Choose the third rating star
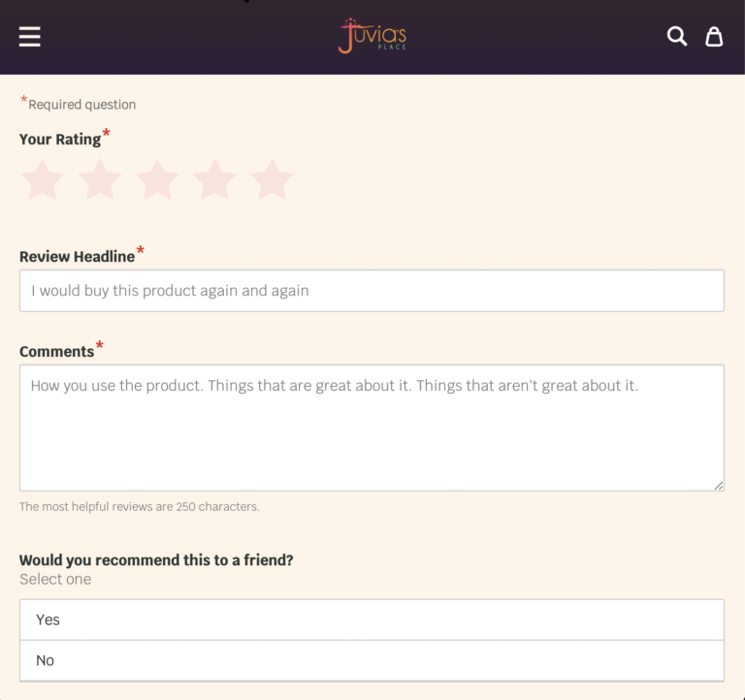This screenshot has width=745, height=700. [157, 180]
